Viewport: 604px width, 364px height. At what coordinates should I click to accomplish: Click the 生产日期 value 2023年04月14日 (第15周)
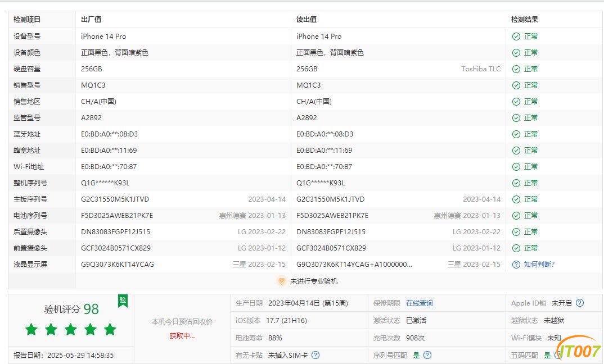click(308, 303)
